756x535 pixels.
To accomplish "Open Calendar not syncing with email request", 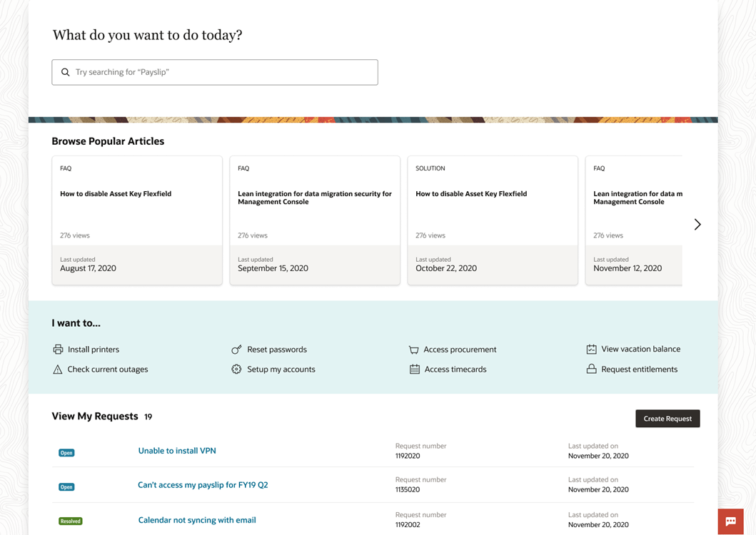I will [x=197, y=520].
